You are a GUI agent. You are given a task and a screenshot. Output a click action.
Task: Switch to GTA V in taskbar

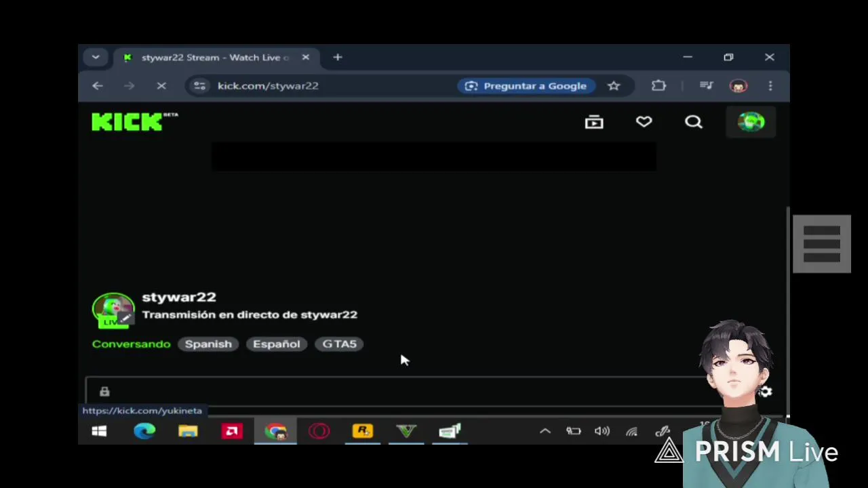coord(406,431)
